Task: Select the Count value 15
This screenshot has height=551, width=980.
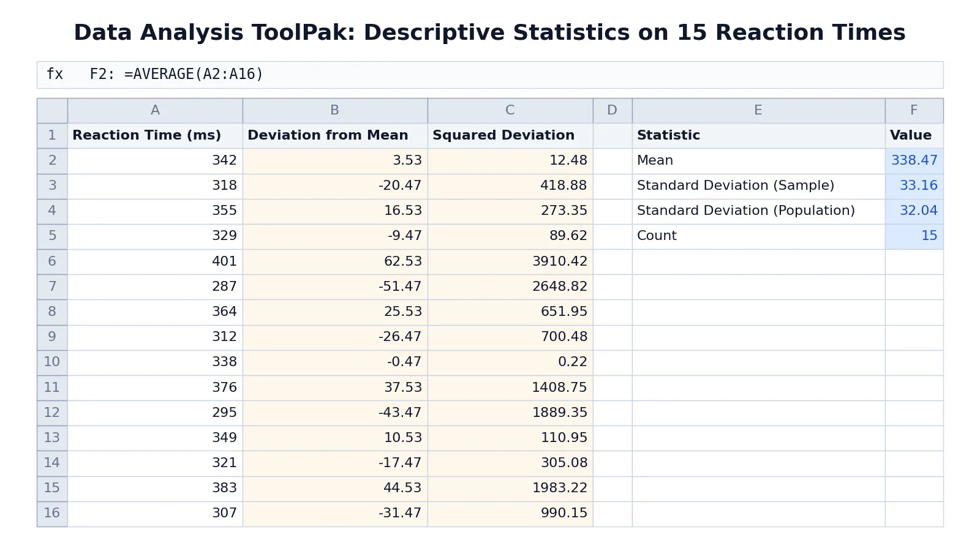Action: tap(914, 236)
